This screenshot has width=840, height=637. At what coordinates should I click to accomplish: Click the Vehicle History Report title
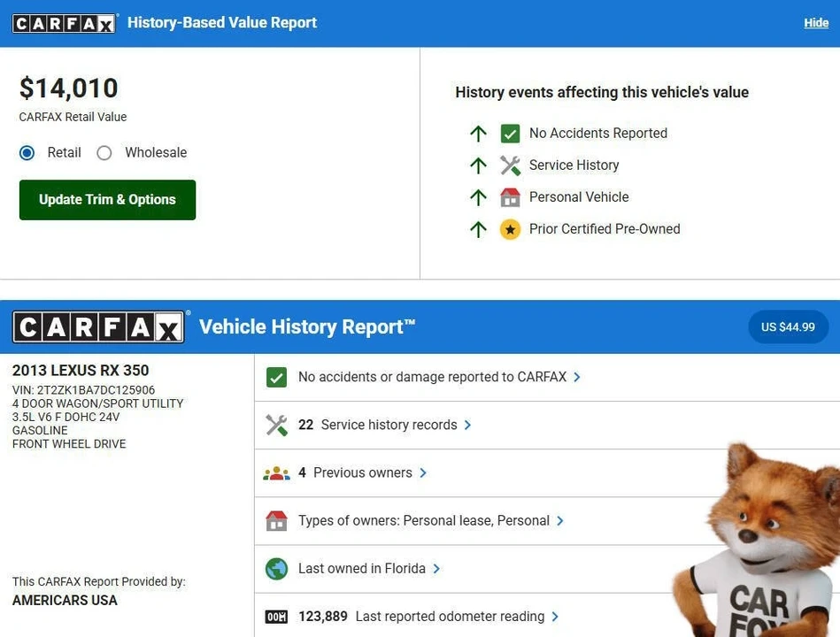[307, 327]
